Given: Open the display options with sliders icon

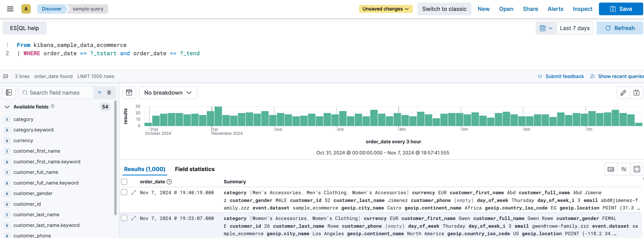Looking at the screenshot, I should 624,169.
